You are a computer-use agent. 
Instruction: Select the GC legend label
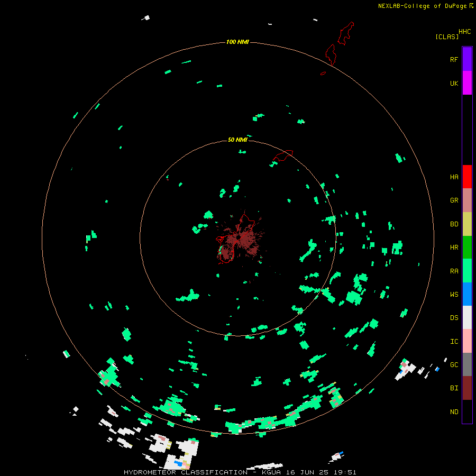point(454,365)
